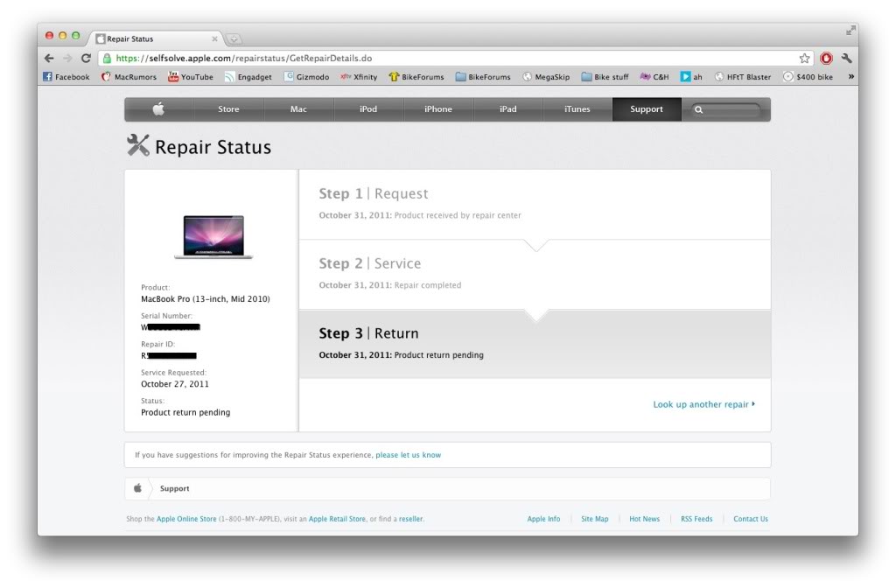
Task: Open the iPad navigation item
Action: pyautogui.click(x=508, y=108)
